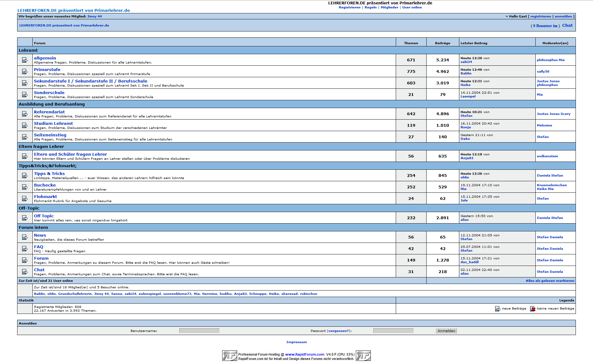Click the icon beside Flohmarkt forum

tap(25, 199)
